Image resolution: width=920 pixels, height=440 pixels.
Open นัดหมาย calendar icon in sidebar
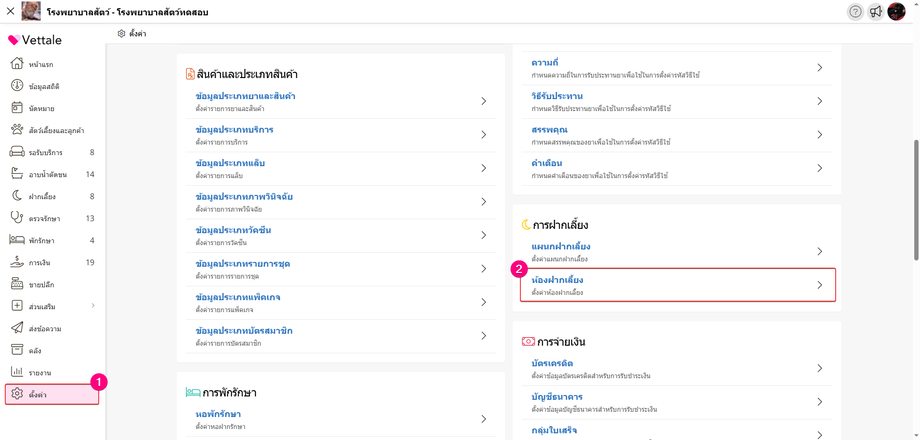coord(17,108)
